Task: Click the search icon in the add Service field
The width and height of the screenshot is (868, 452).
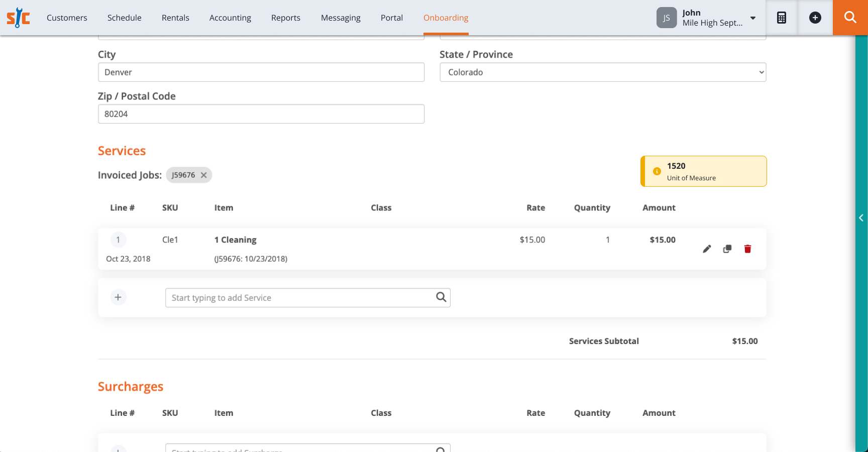Action: [441, 297]
